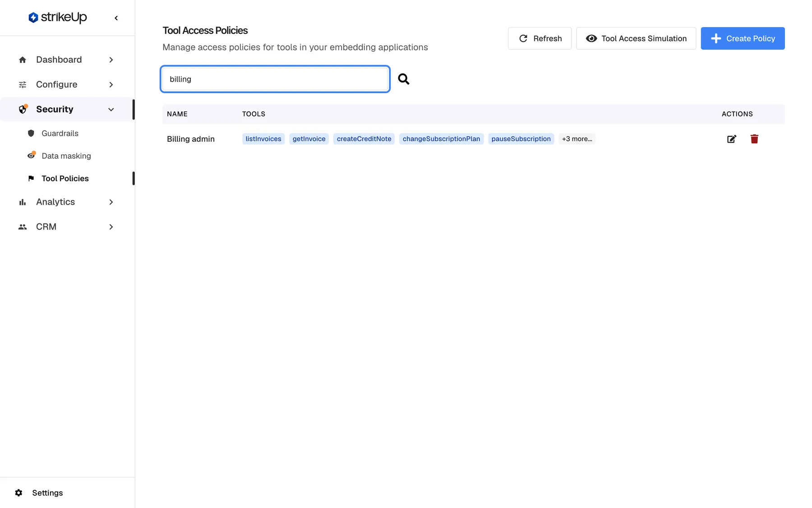Open Settings in the sidebar

47,493
